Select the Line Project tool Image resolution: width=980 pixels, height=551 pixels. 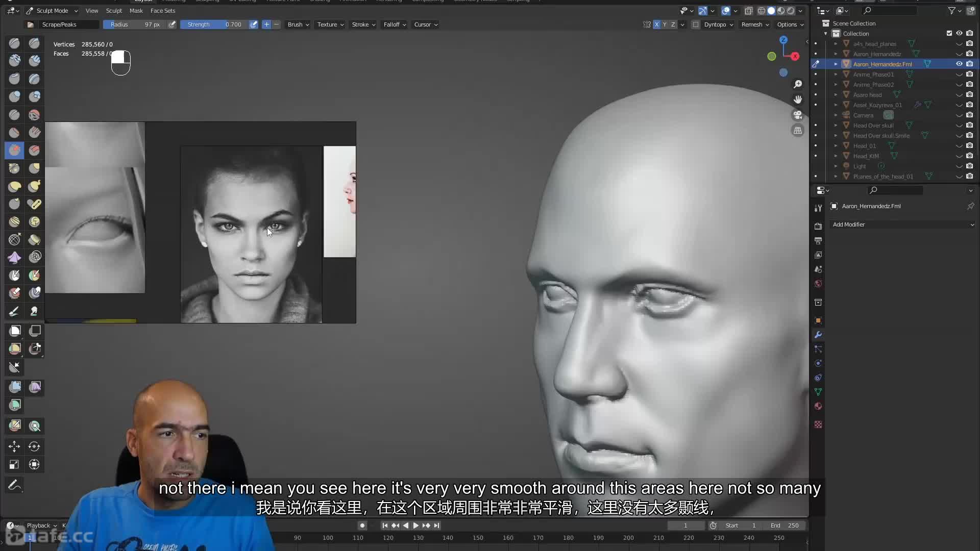pyautogui.click(x=14, y=367)
